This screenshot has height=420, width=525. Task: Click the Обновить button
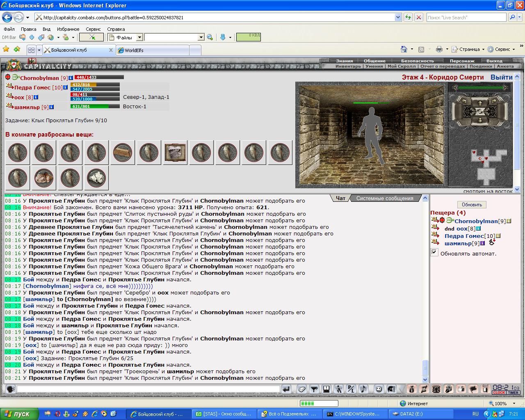coord(472,204)
